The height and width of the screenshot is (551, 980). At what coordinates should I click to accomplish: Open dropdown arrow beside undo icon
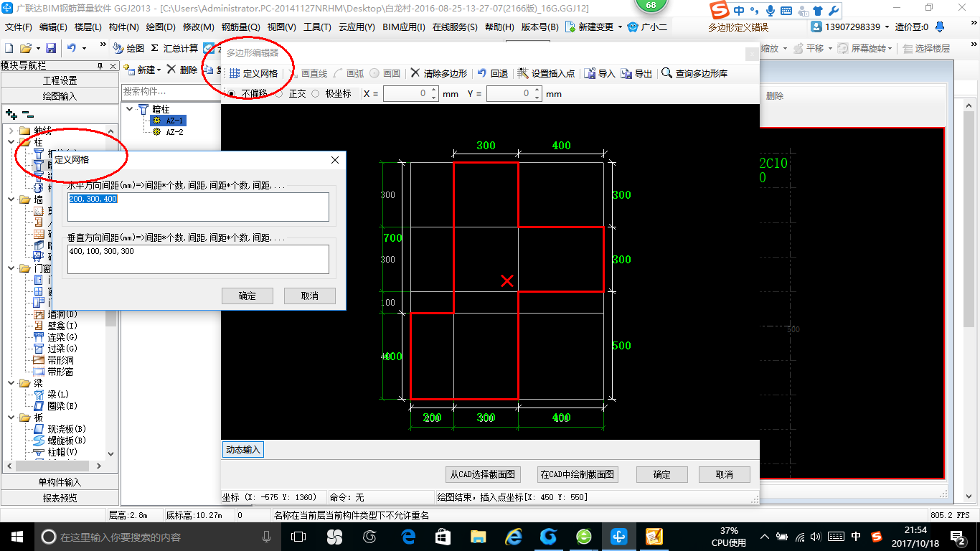click(x=84, y=48)
